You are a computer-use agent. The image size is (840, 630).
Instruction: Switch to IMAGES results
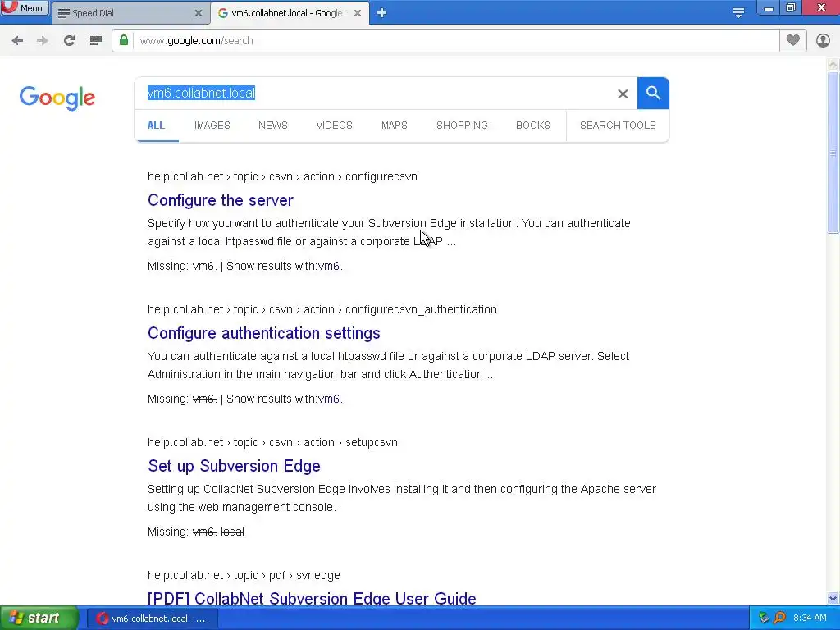pyautogui.click(x=212, y=126)
